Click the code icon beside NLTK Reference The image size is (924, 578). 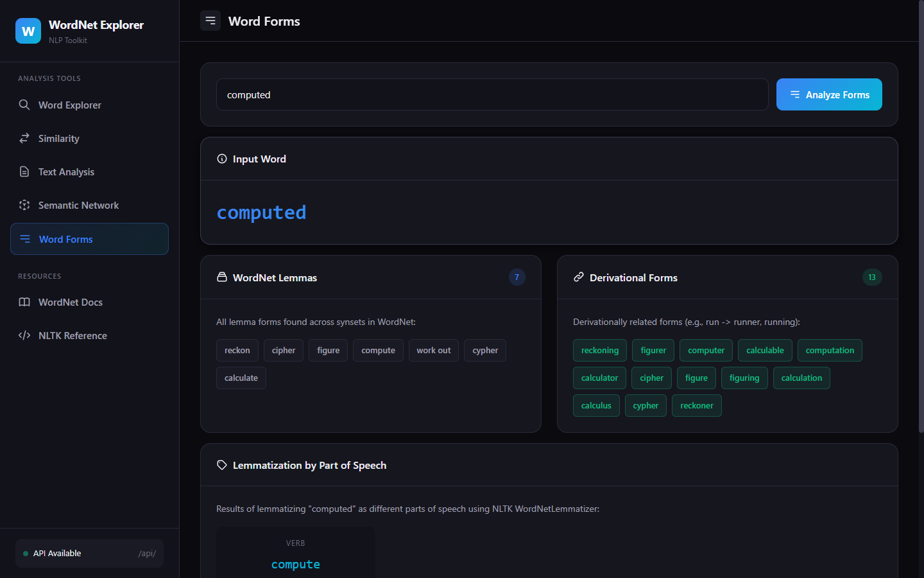coord(24,335)
